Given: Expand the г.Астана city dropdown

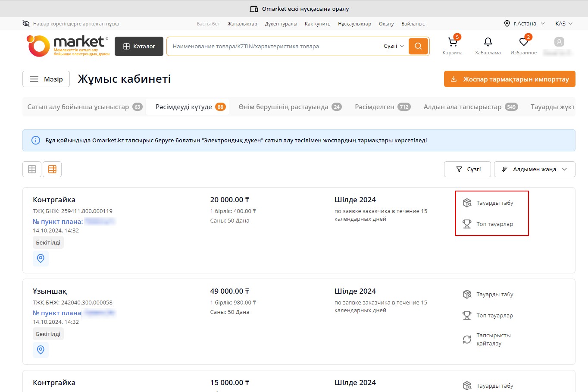Looking at the screenshot, I should click(x=524, y=24).
